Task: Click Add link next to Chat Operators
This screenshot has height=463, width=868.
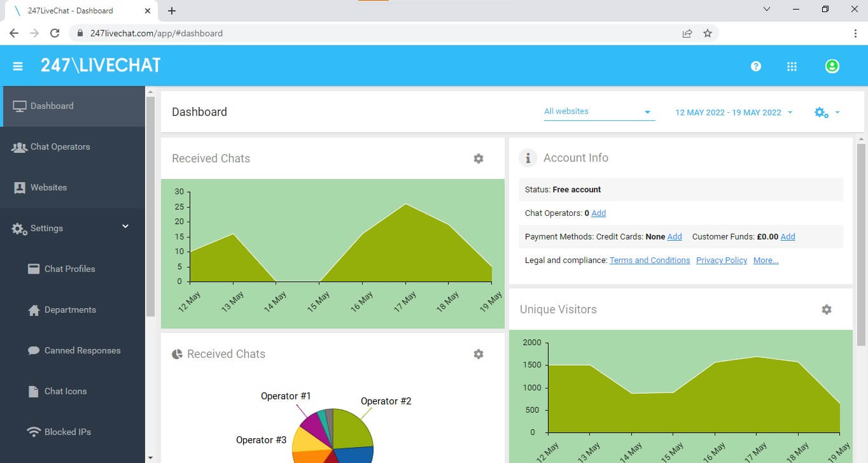Action: coord(598,213)
